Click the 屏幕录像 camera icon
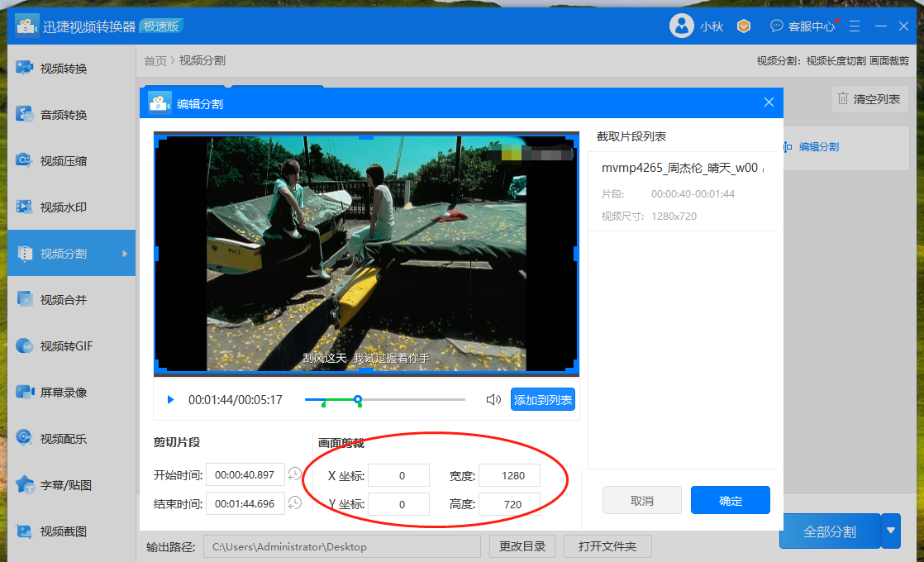This screenshot has width=924, height=562. 25,392
